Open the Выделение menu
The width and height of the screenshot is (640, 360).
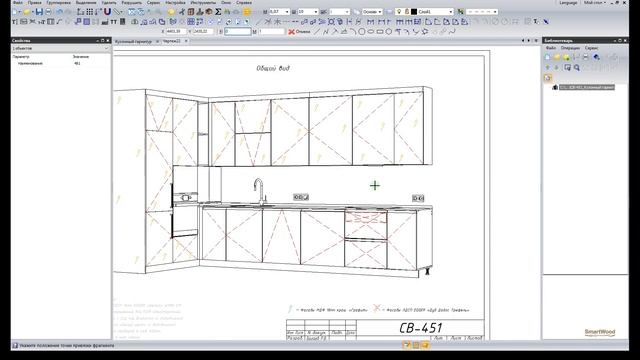tap(86, 2)
